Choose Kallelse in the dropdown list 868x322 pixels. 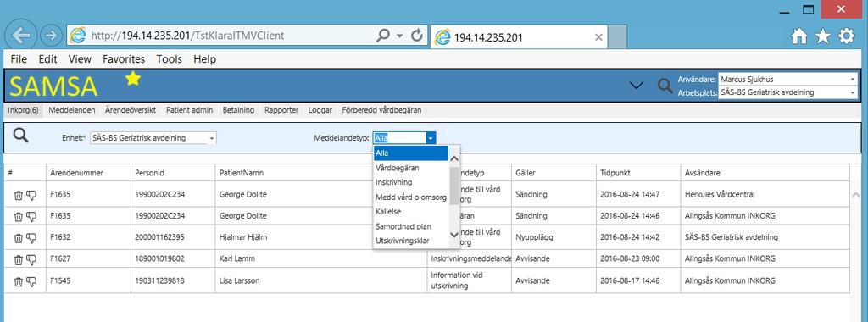coord(411,211)
